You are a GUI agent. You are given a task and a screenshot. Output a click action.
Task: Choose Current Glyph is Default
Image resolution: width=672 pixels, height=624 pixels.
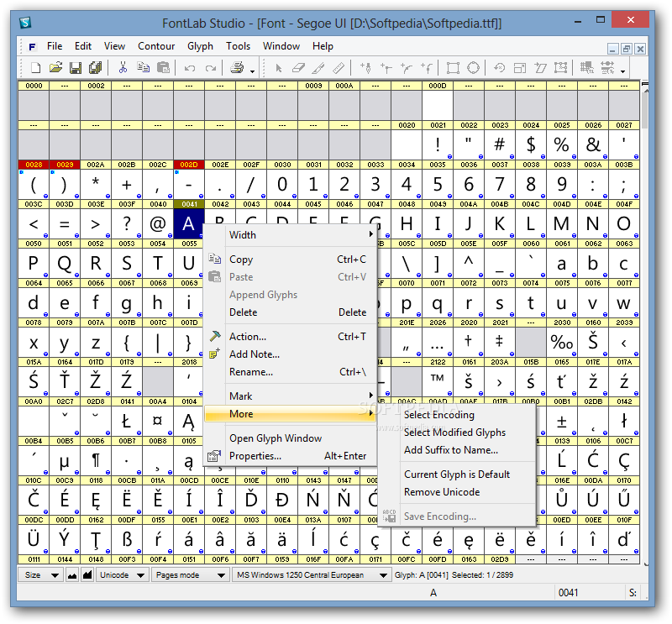click(457, 474)
